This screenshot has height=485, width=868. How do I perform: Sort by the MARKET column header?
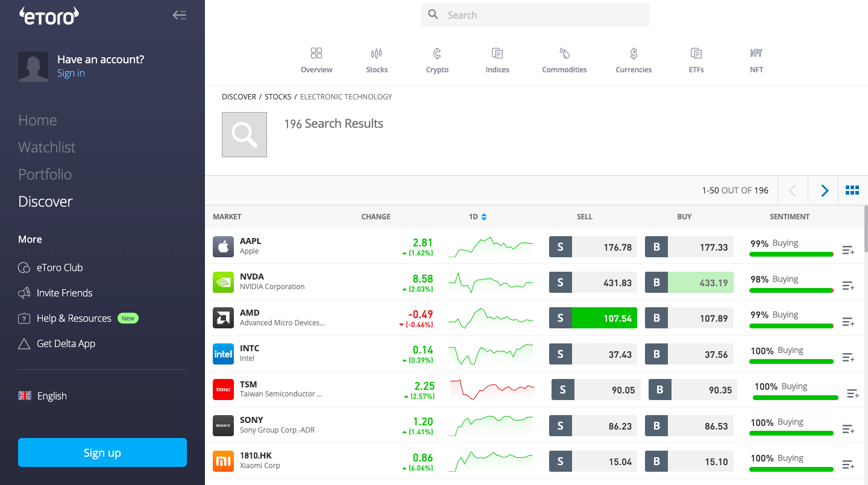[227, 216]
